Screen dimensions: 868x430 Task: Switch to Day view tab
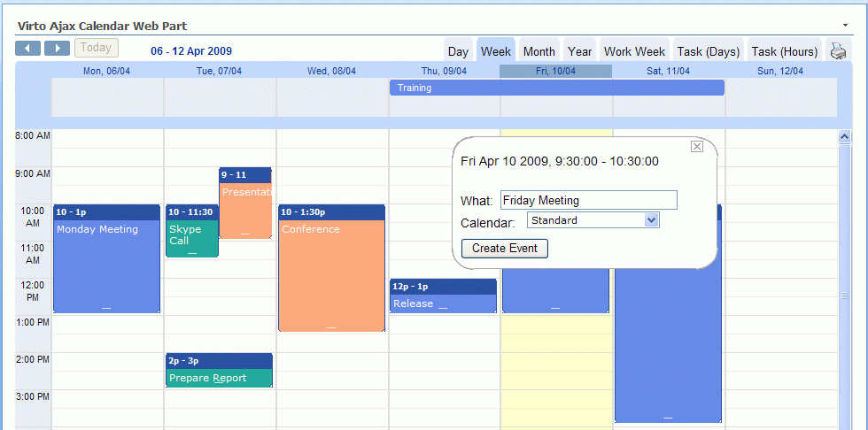pos(458,52)
